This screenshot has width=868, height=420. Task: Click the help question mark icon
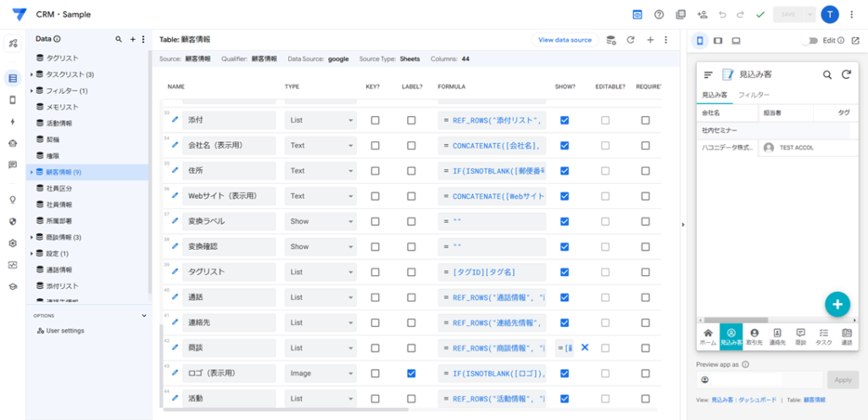pos(659,15)
